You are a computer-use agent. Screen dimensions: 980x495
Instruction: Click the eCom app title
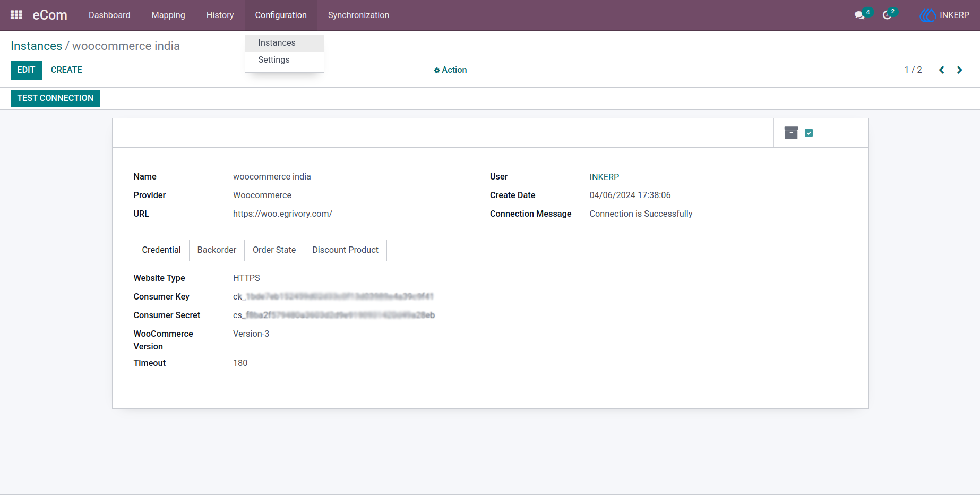coord(50,15)
